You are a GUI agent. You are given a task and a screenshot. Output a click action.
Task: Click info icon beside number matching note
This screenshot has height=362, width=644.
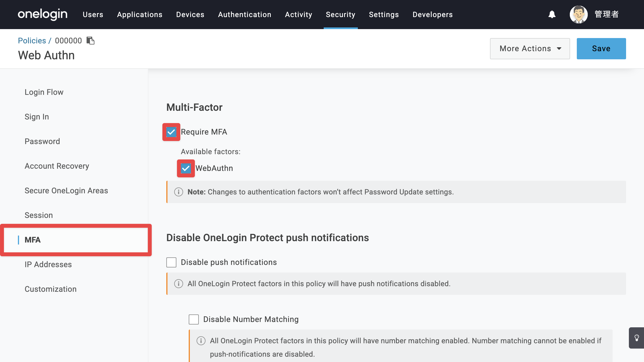(x=201, y=341)
